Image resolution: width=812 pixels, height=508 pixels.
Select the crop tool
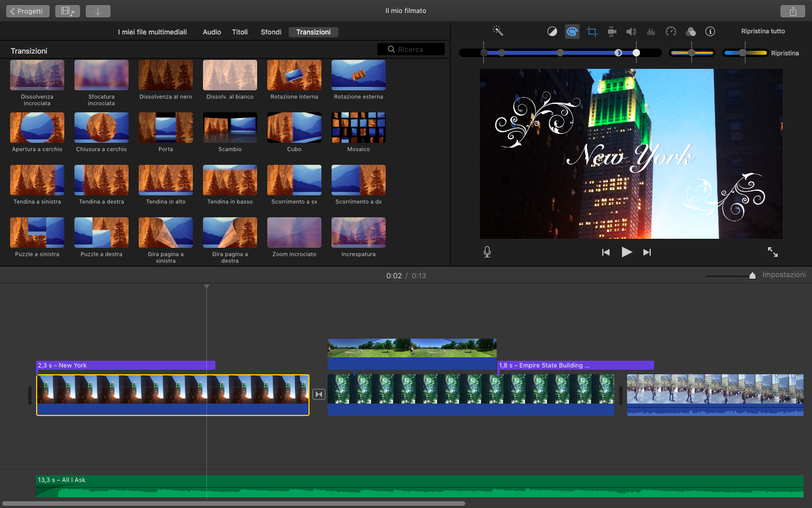(x=592, y=32)
